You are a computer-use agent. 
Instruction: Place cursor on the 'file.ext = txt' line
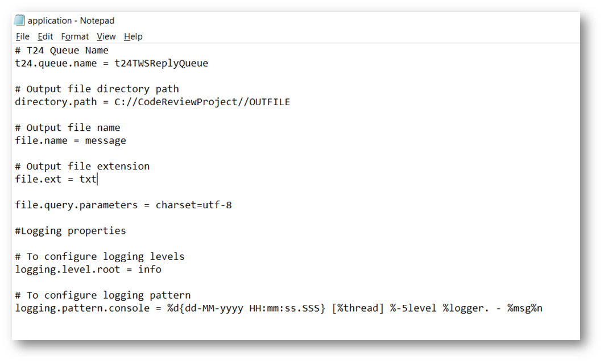coord(56,179)
